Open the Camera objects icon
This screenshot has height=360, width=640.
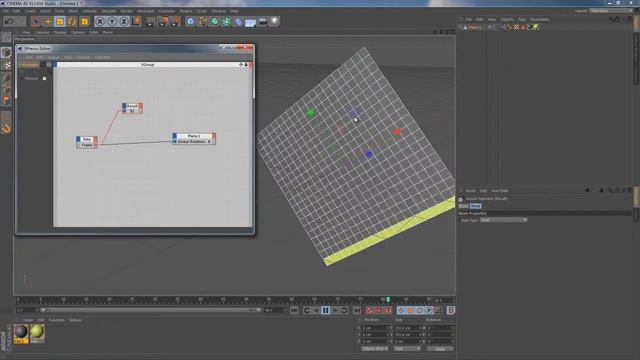coord(263,21)
